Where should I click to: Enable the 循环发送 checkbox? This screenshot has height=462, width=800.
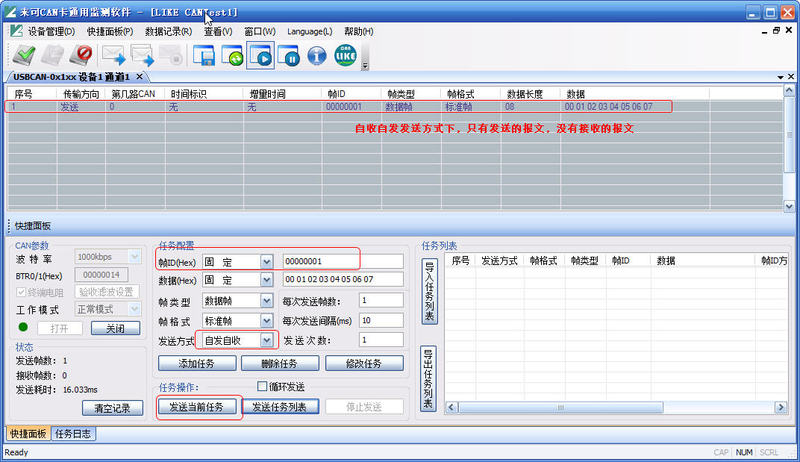263,387
